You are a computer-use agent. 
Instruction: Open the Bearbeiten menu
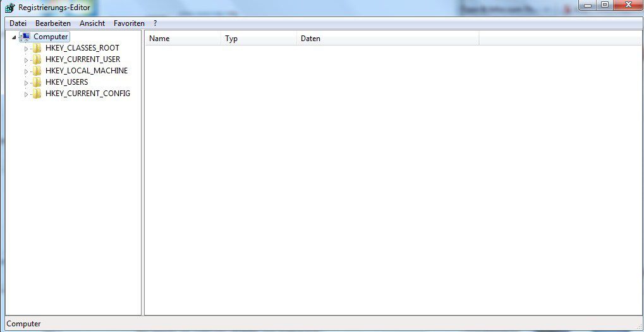click(53, 23)
